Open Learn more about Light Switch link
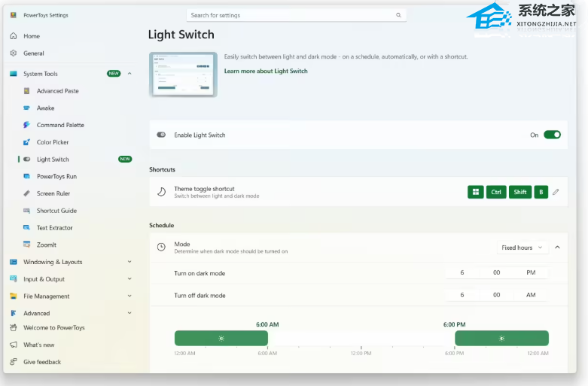588x386 pixels. coord(266,71)
